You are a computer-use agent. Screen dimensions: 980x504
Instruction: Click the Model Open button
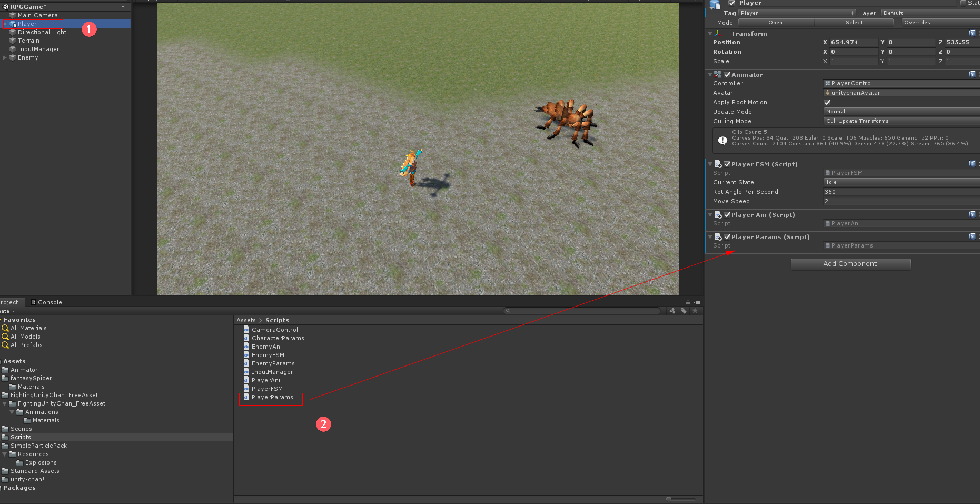(775, 23)
